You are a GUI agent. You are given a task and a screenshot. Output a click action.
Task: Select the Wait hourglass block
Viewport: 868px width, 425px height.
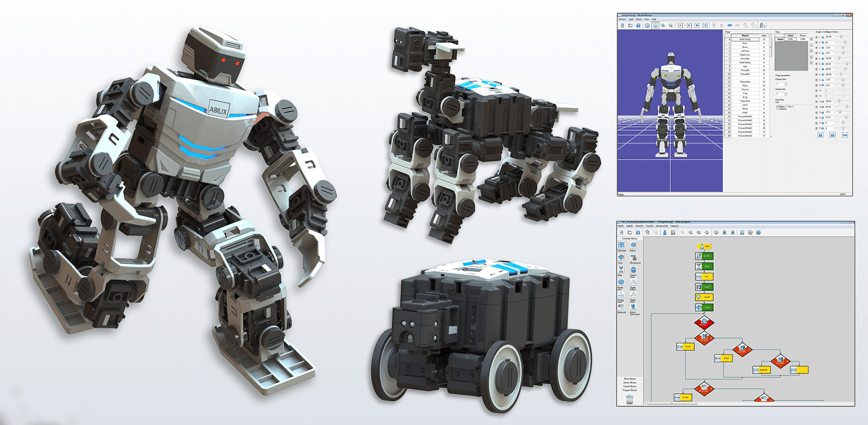click(621, 269)
